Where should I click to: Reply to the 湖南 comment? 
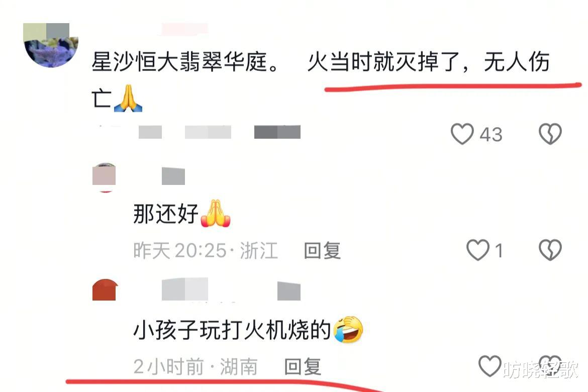[303, 366]
